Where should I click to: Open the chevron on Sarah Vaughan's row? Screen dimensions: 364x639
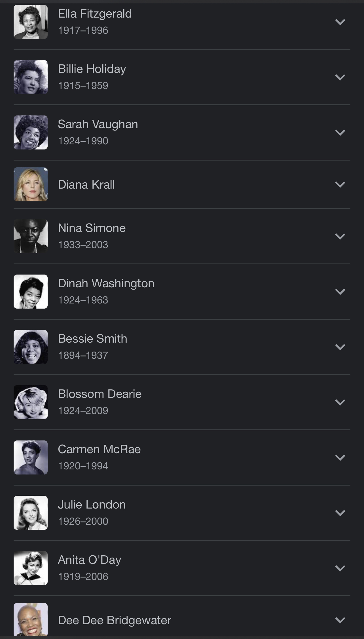coord(340,132)
